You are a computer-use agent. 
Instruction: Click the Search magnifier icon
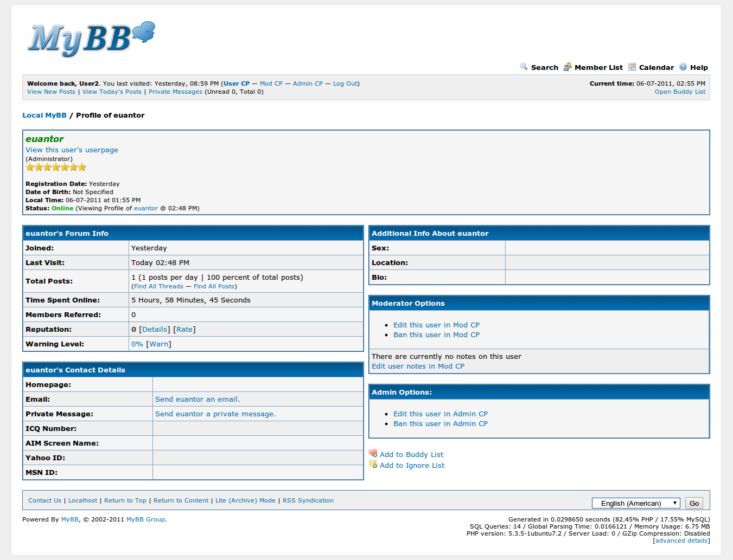[x=524, y=67]
